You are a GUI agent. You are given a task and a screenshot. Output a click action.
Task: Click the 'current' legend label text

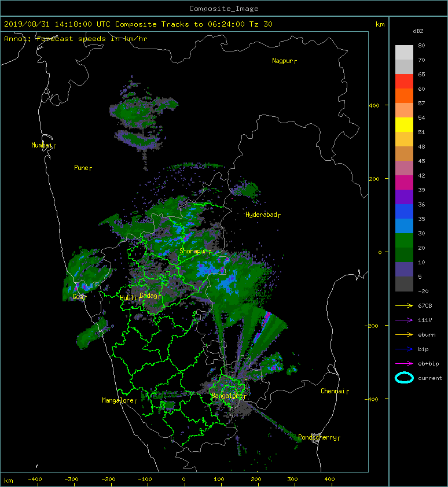430,378
